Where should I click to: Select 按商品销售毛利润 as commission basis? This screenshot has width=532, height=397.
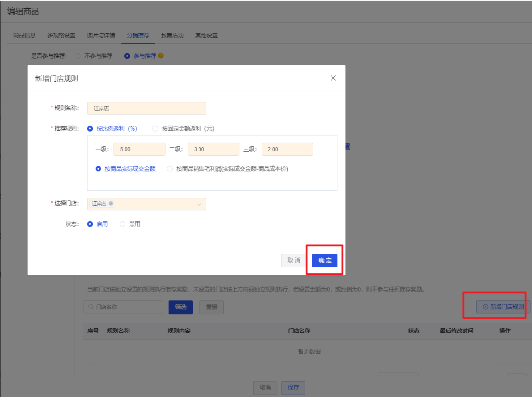170,168
